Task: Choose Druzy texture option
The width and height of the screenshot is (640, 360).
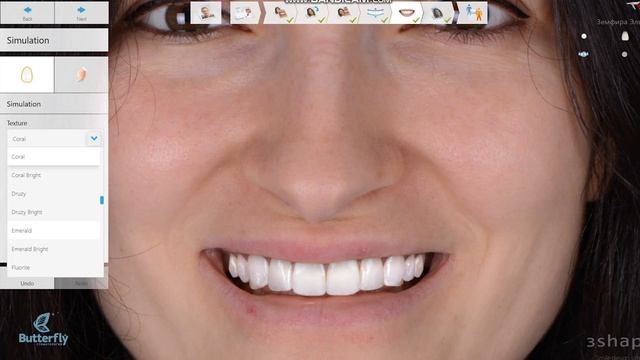Action: pos(53,193)
